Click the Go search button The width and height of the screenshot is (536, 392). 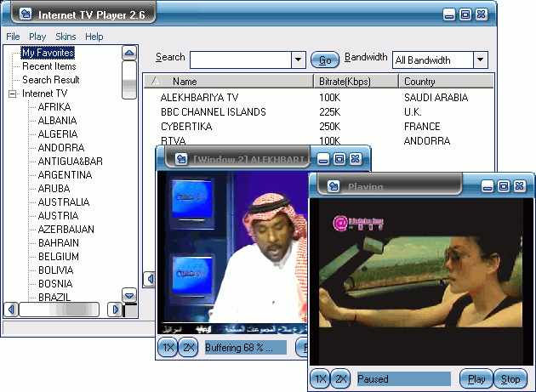(x=325, y=60)
